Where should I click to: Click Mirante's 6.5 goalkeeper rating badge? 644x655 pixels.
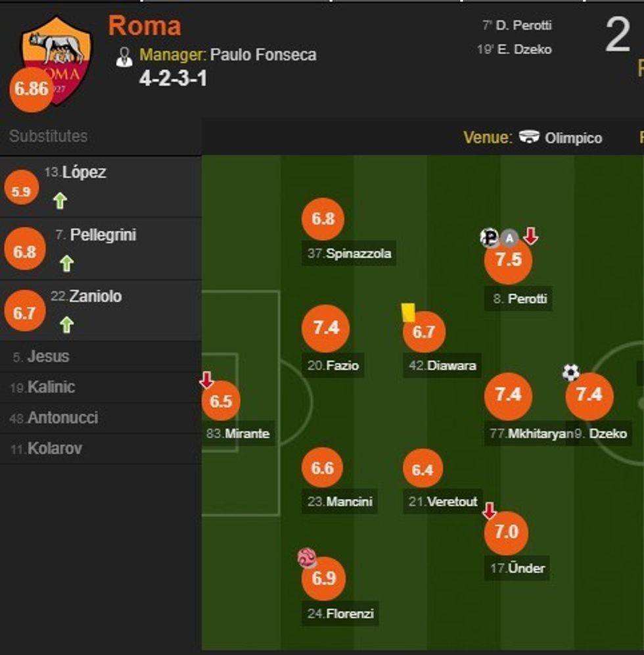[222, 399]
